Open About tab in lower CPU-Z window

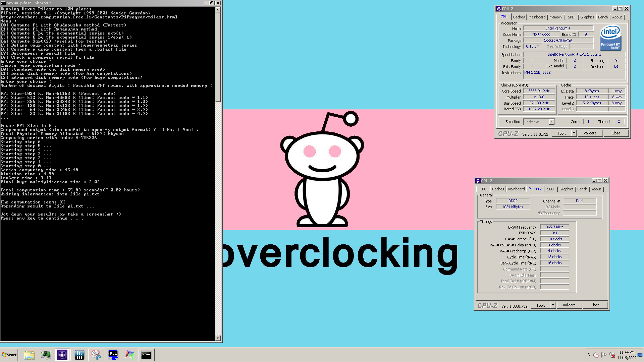pos(596,189)
